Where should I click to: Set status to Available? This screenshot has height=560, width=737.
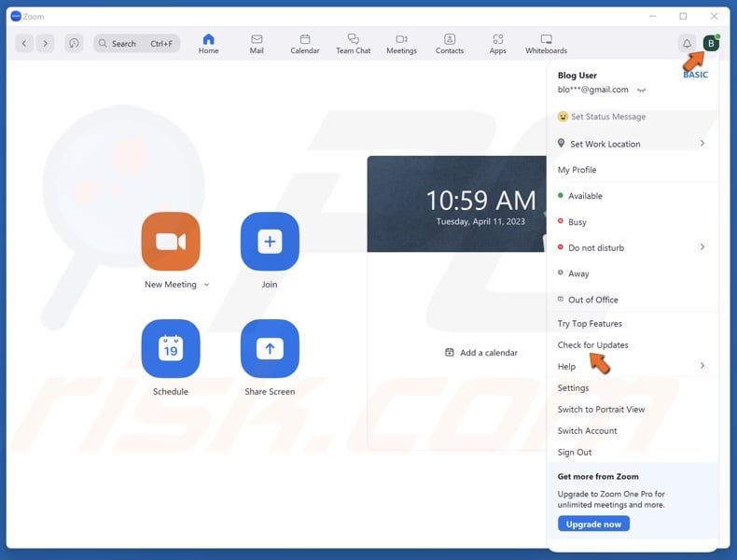click(585, 196)
